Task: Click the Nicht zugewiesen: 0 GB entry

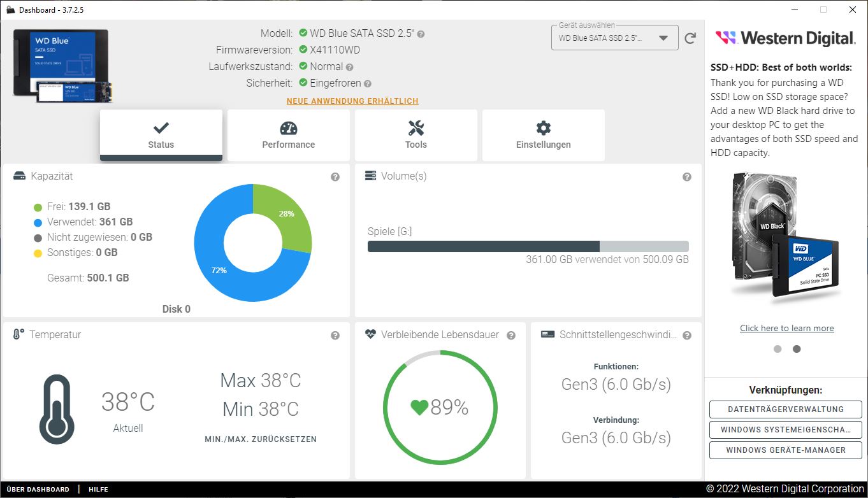Action: coord(99,238)
